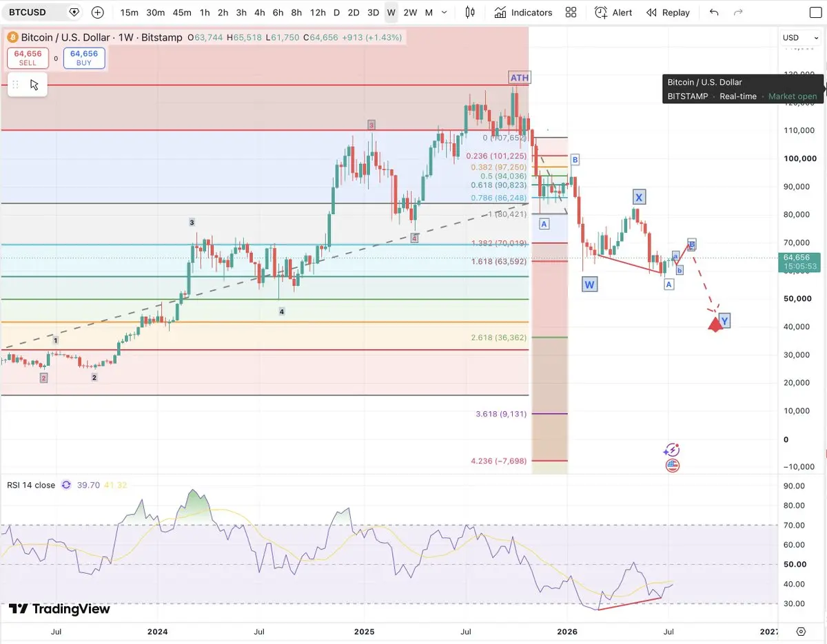Viewport: 827px width, 644px height.
Task: Create an Alert
Action: pos(613,12)
